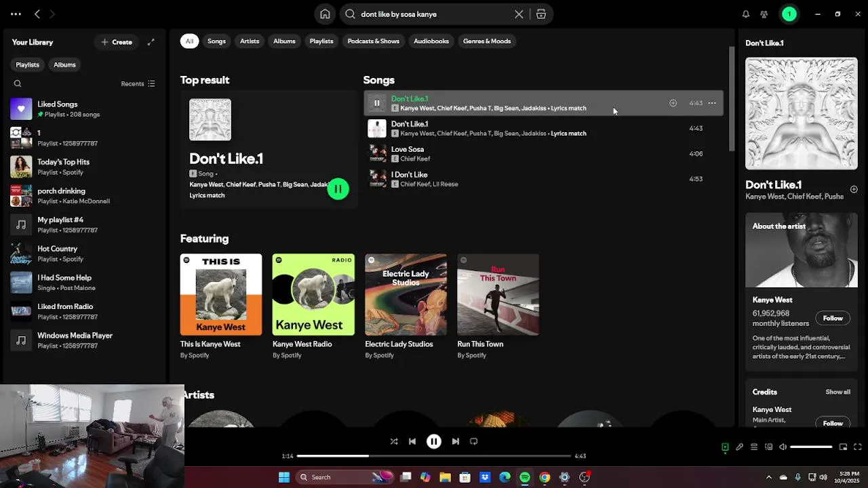Viewport: 868px width, 488px height.
Task: Select the Audiobooks filter chip
Action: [x=431, y=41]
